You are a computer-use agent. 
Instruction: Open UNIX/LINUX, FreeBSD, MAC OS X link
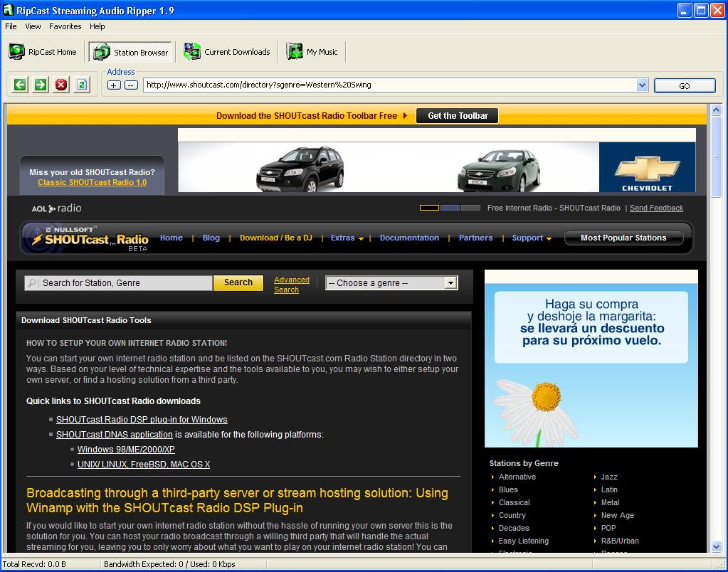click(x=144, y=465)
